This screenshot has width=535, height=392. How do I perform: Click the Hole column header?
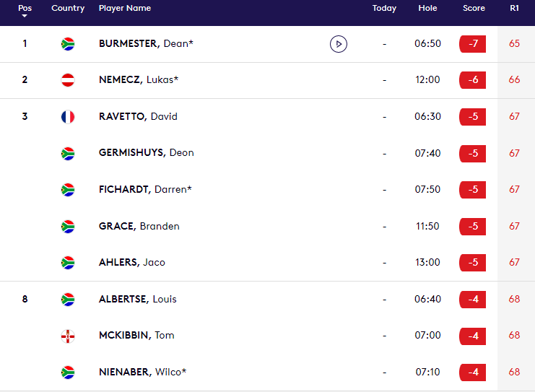coord(427,9)
